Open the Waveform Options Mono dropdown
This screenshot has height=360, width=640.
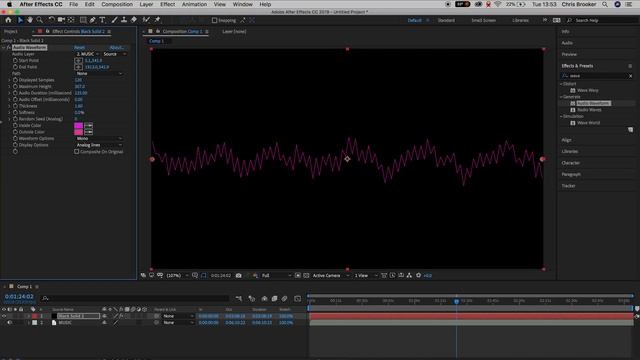(99, 138)
